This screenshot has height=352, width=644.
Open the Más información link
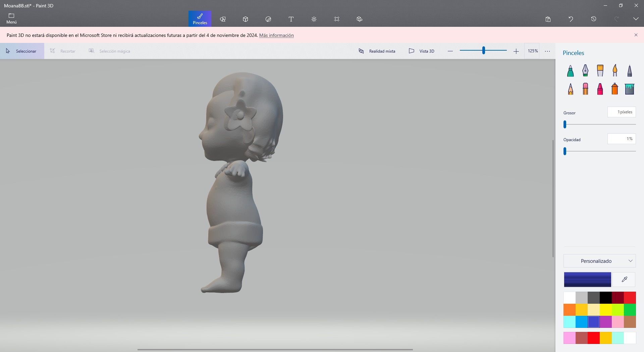276,35
